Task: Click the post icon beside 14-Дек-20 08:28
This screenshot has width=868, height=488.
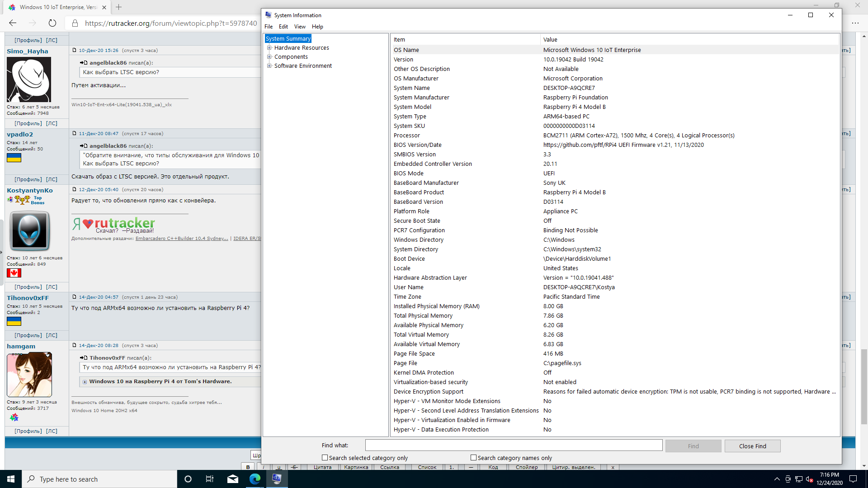Action: coord(75,345)
